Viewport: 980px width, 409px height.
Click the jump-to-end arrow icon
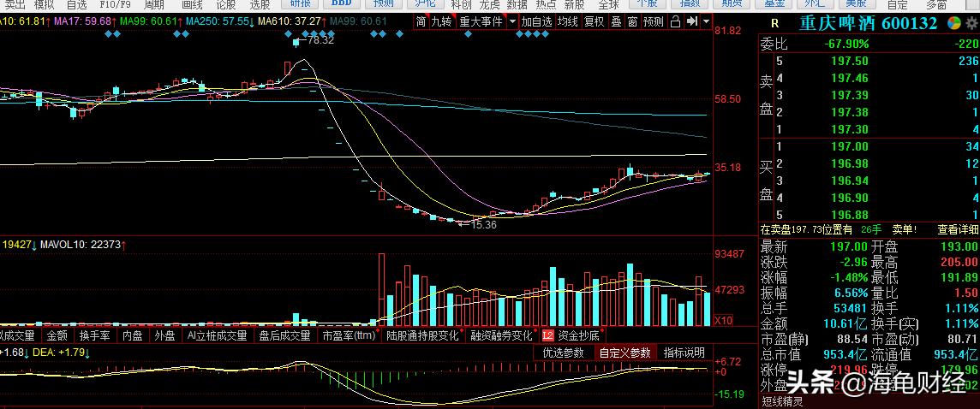point(692,21)
